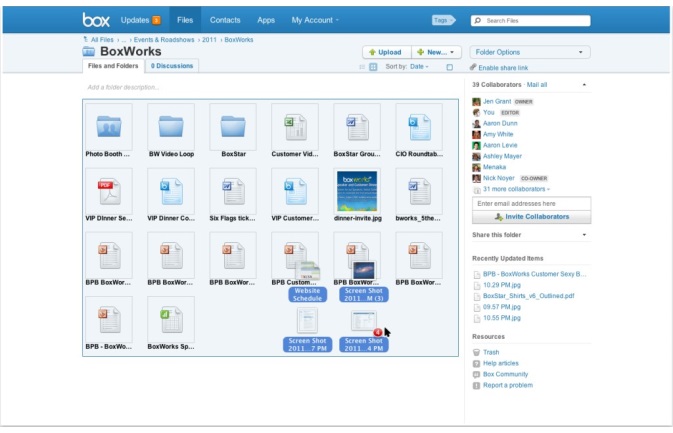Image resolution: width=673 pixels, height=433 pixels.
Task: Click the Upload button
Action: point(387,52)
